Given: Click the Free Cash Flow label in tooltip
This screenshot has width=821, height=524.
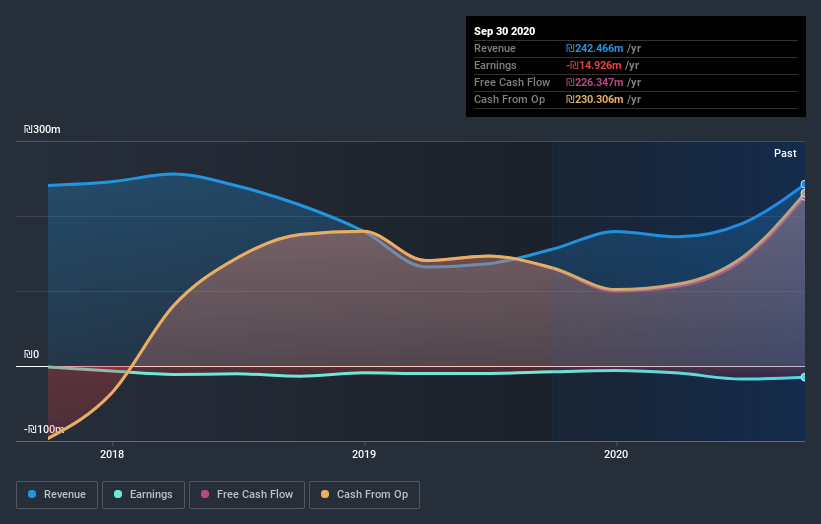Looking at the screenshot, I should click(512, 82).
